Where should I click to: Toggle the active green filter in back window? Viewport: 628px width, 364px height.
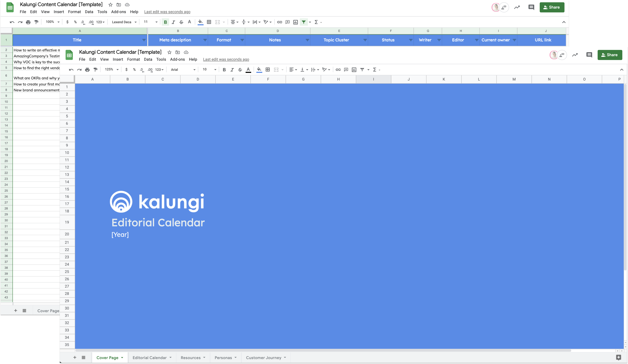(303, 22)
